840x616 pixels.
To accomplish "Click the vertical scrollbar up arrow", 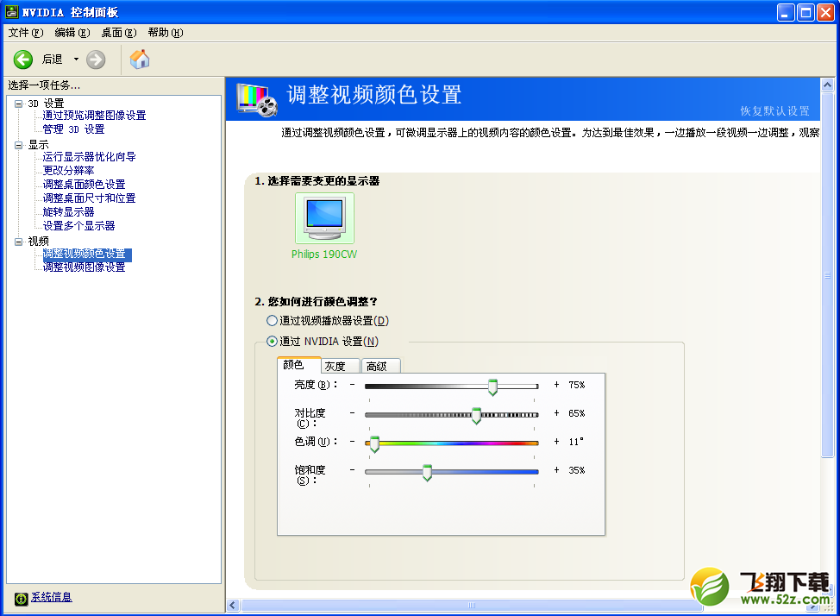I will point(827,85).
